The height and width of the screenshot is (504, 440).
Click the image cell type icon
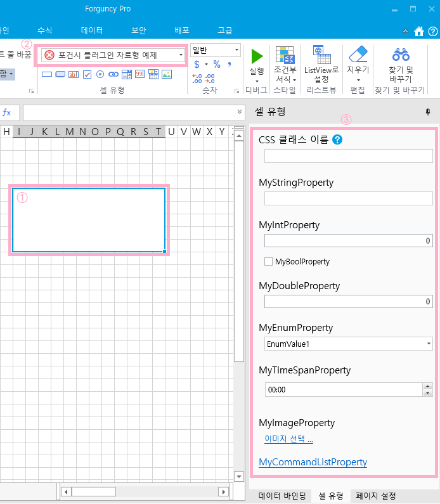(167, 74)
